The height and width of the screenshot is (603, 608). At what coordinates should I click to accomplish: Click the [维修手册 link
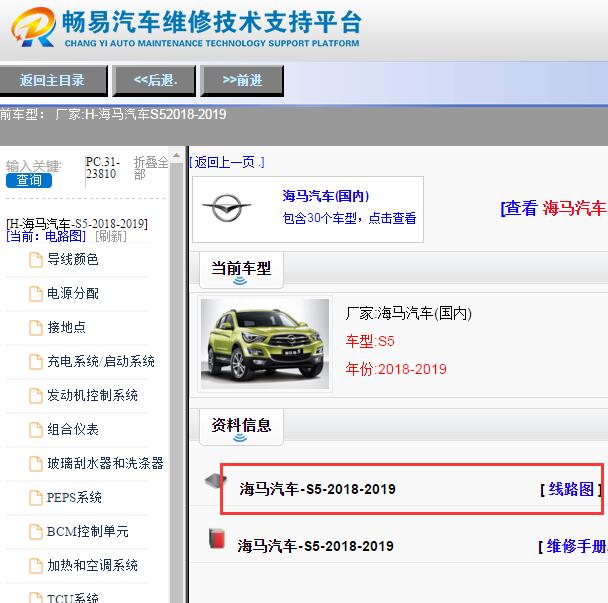(x=573, y=547)
